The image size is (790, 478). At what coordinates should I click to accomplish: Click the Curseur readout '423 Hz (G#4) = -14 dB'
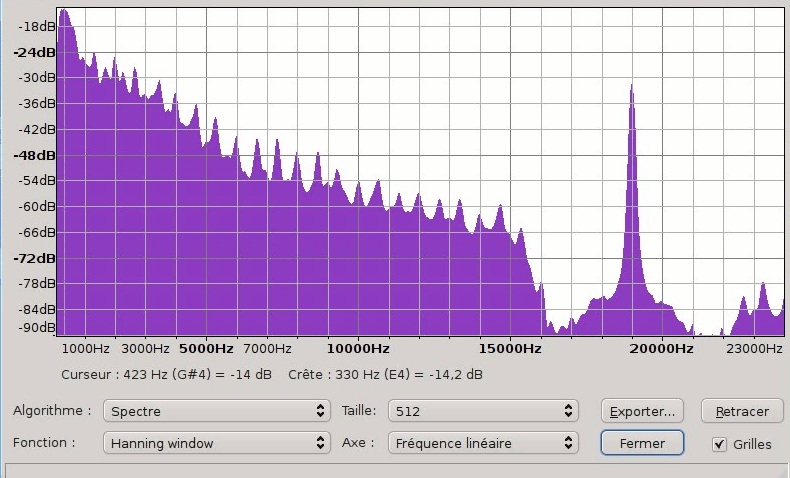coord(198,375)
